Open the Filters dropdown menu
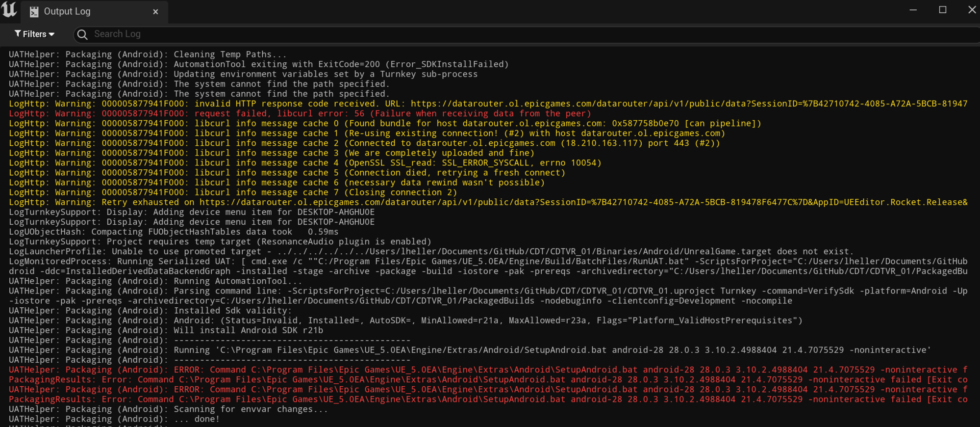Viewport: 980px width, 427px height. [34, 34]
